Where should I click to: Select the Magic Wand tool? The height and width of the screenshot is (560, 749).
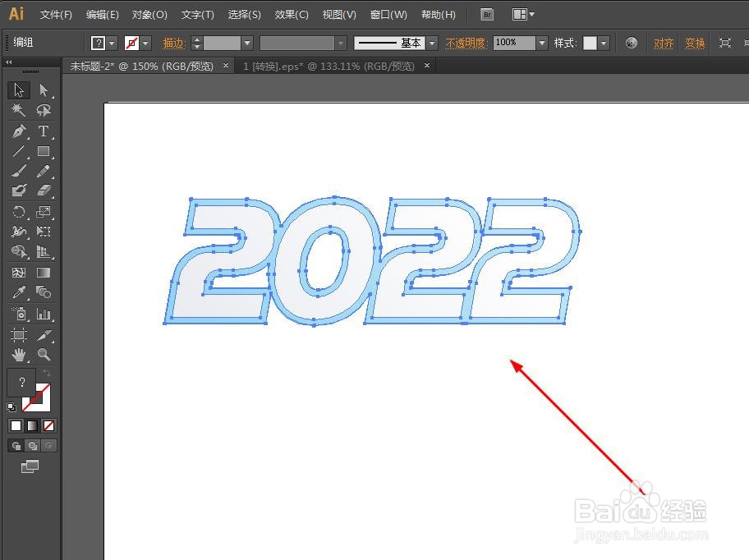click(x=19, y=110)
